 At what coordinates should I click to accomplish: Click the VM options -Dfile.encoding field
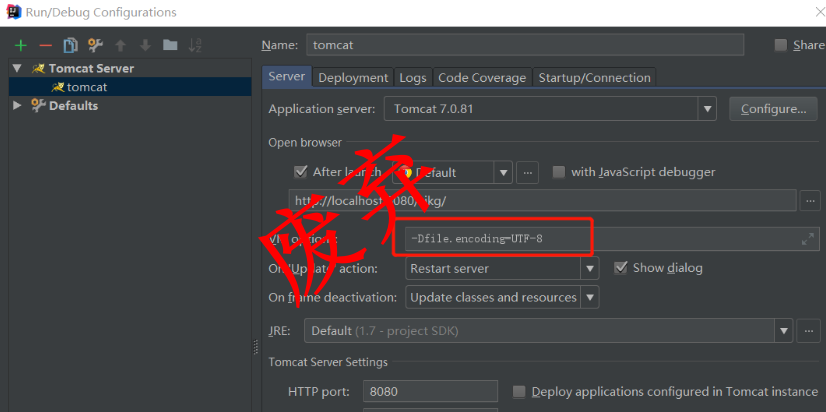point(612,239)
